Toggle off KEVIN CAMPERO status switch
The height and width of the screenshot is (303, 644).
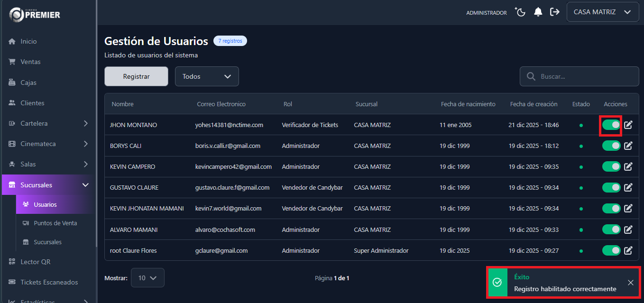click(611, 167)
